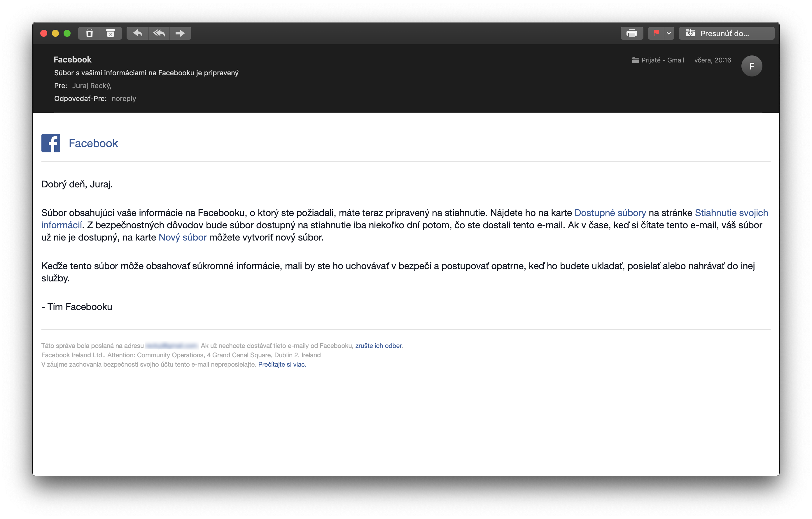Image resolution: width=812 pixels, height=519 pixels.
Task: Reply to the Facebook email
Action: pos(138,33)
